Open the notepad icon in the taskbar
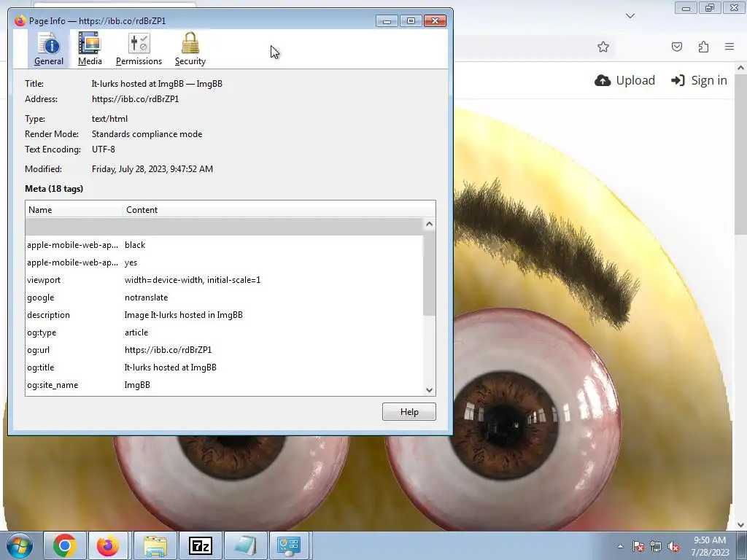Viewport: 747px width, 560px height. [245, 545]
